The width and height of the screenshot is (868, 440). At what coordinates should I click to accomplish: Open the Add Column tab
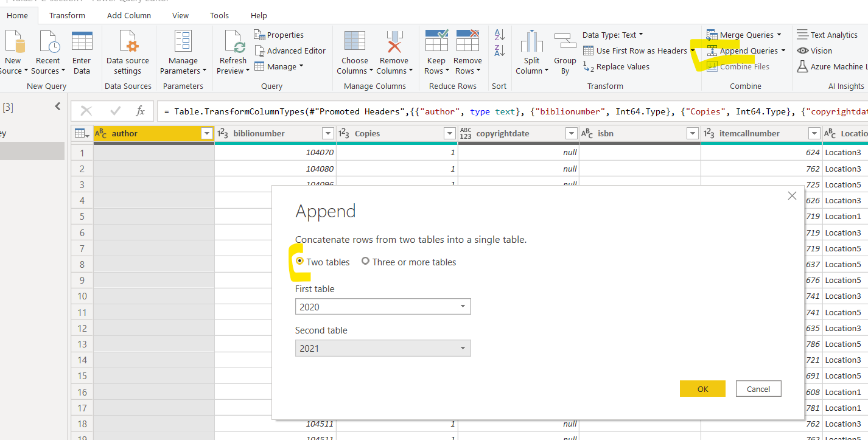(x=129, y=15)
